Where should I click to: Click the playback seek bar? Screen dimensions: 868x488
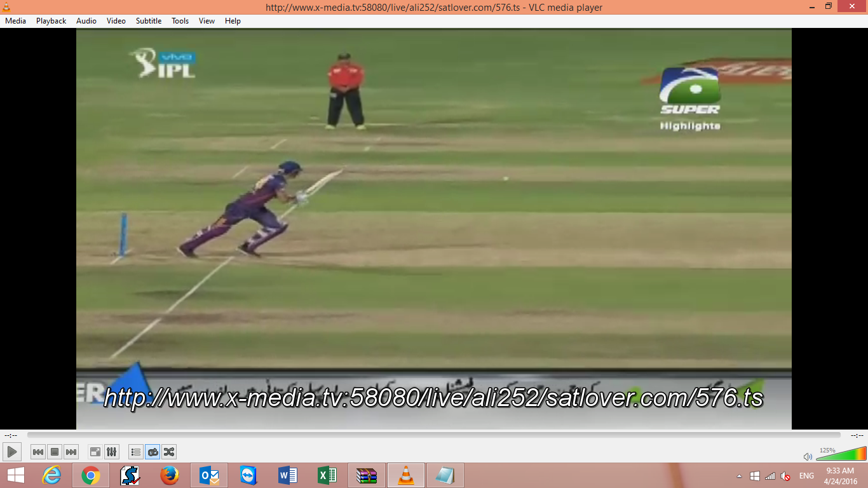pos(433,435)
